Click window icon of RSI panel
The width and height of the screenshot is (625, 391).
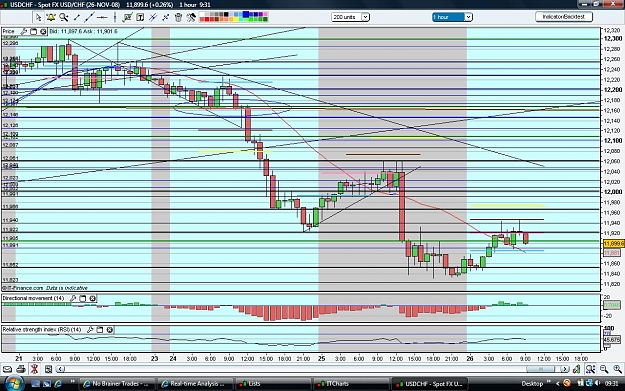tap(100, 330)
